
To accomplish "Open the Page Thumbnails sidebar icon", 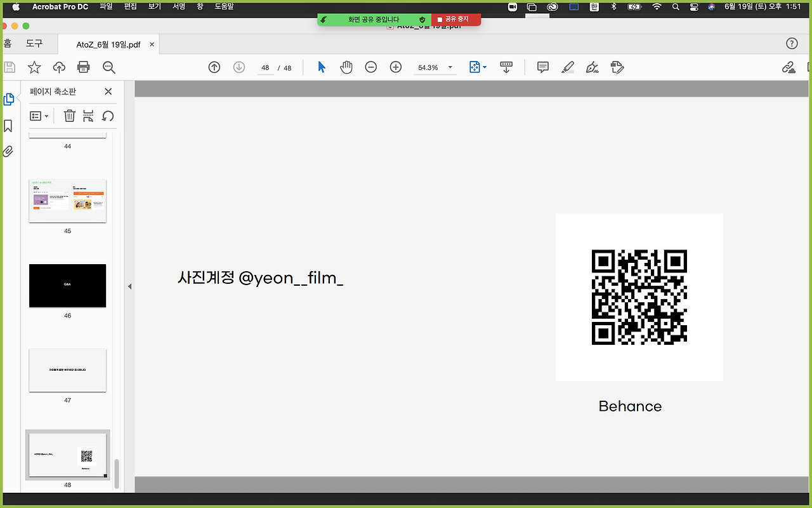I will pos(9,99).
